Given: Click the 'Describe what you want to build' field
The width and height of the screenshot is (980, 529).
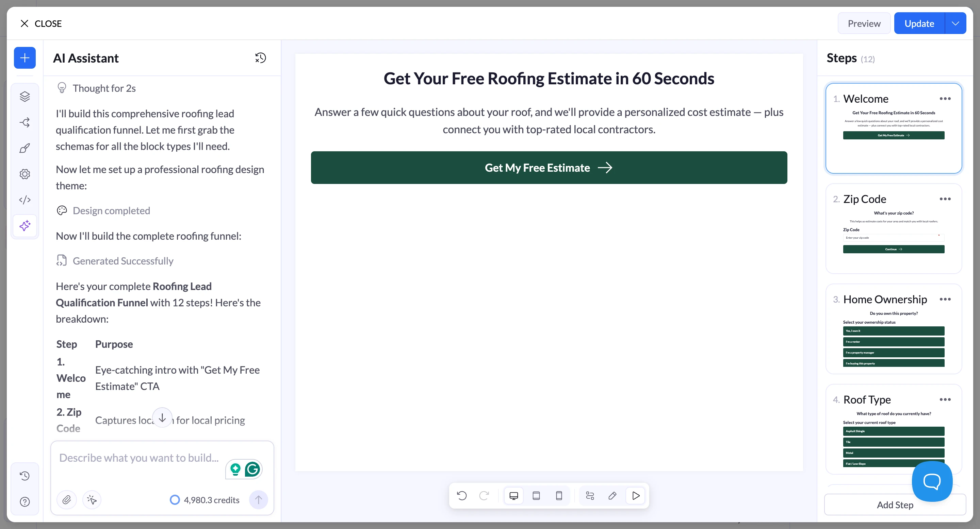Looking at the screenshot, I should [x=139, y=458].
